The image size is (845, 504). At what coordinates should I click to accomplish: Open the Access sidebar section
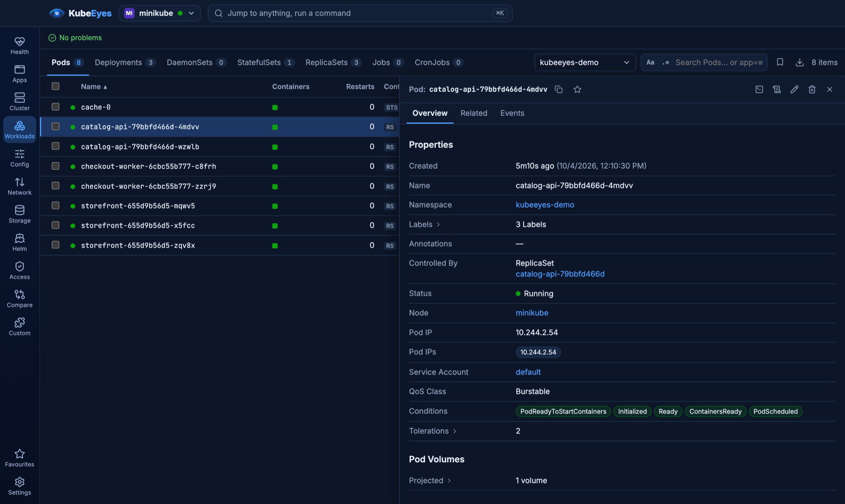(19, 271)
